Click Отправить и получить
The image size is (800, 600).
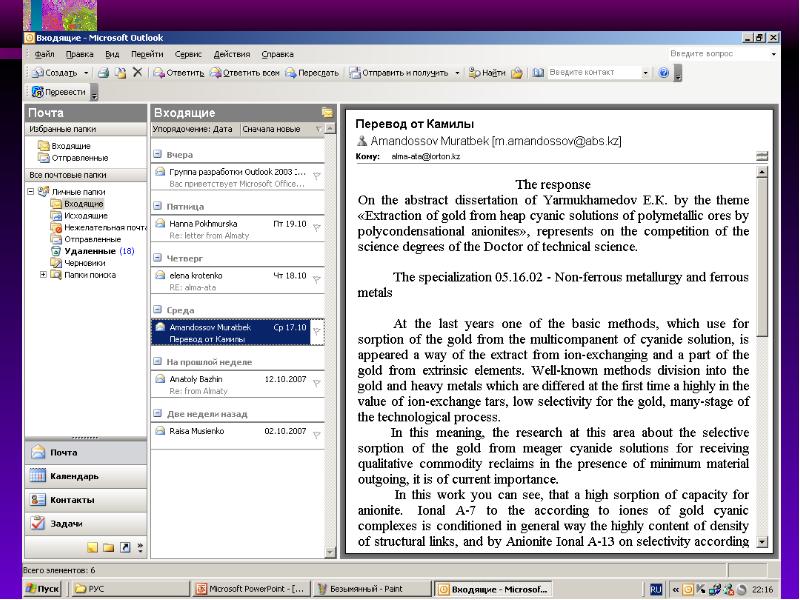(398, 73)
